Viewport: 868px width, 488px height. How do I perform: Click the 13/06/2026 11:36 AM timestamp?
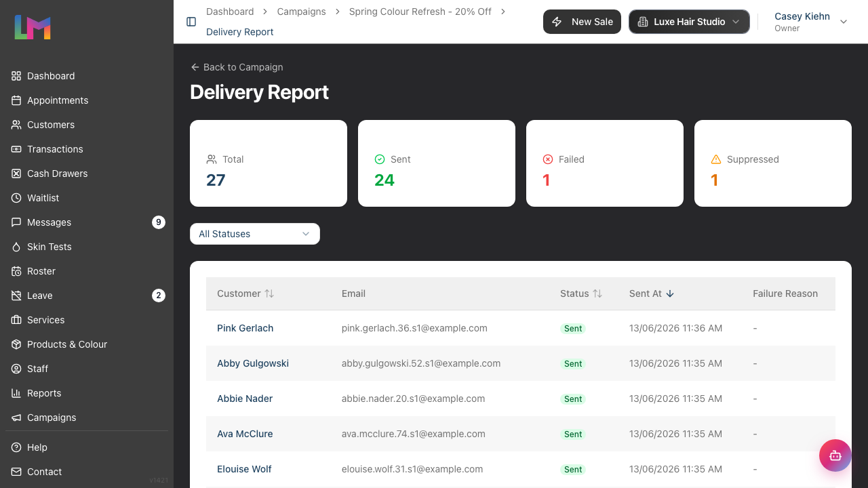[x=675, y=328]
